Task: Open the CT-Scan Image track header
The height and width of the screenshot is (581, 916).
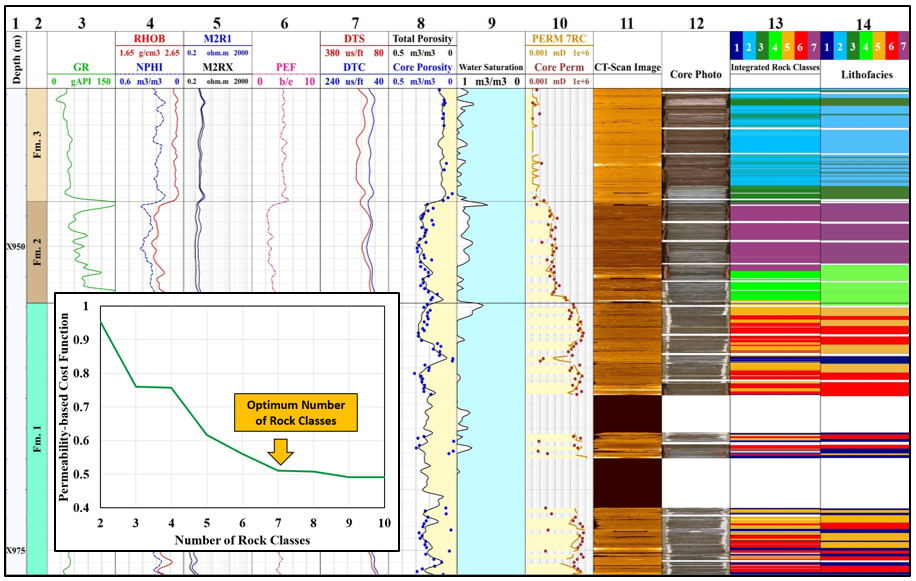Action: click(626, 68)
